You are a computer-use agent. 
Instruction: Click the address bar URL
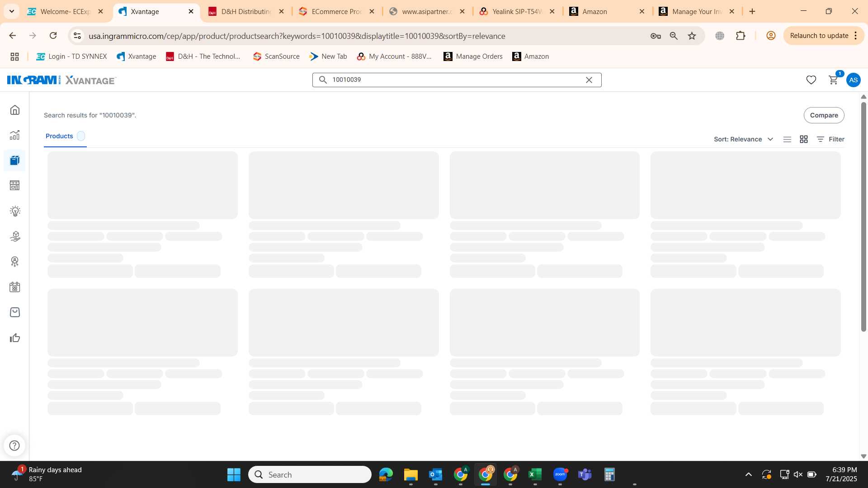point(297,36)
